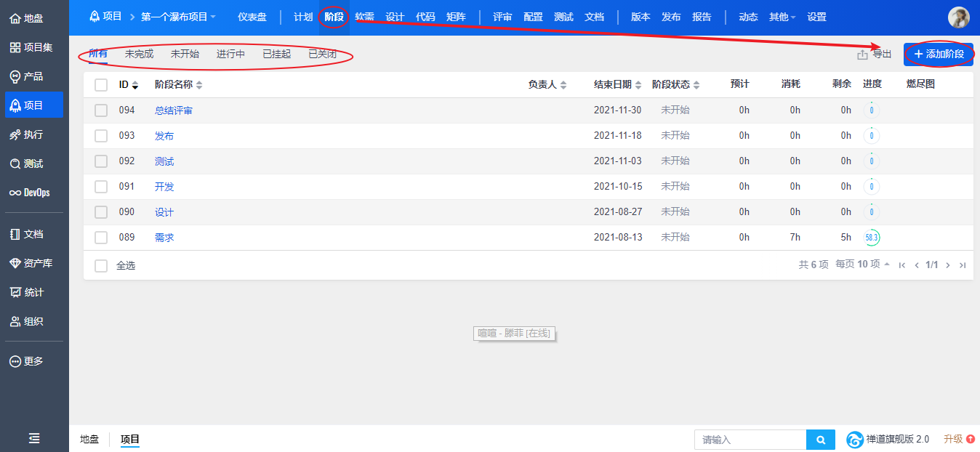
Task: Toggle the 全选 select-all checkbox
Action: pyautogui.click(x=101, y=266)
